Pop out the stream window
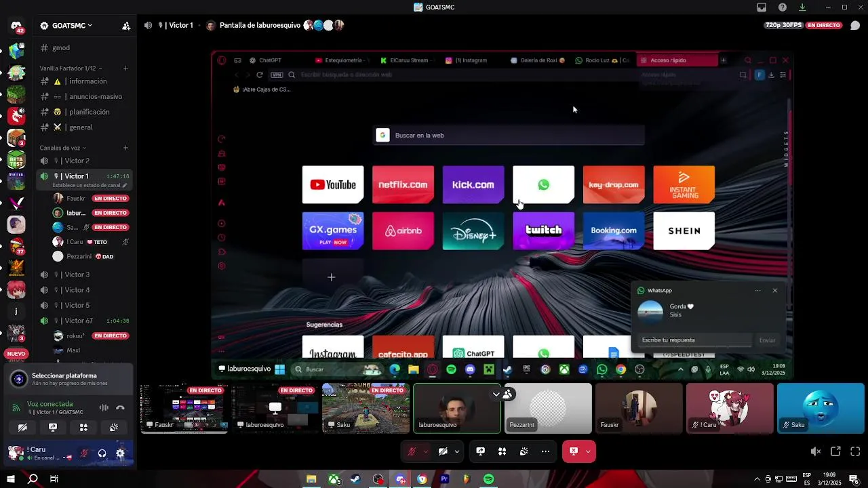 [x=835, y=451]
